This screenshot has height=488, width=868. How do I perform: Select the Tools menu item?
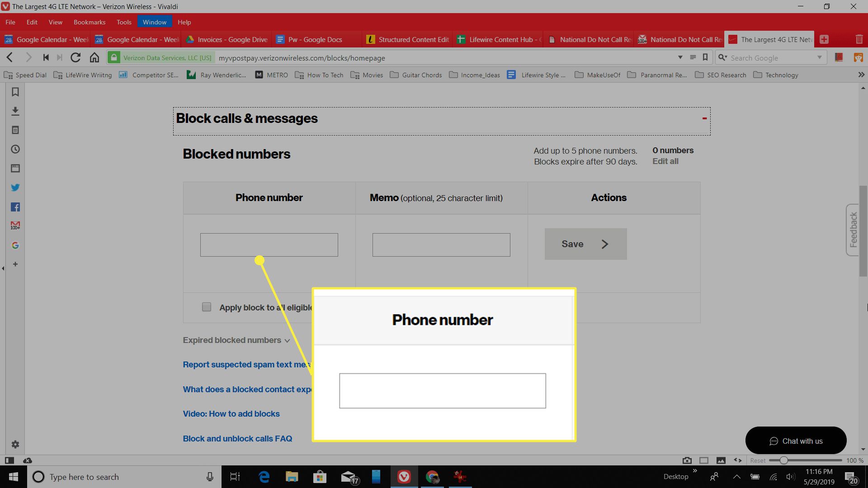tap(123, 22)
